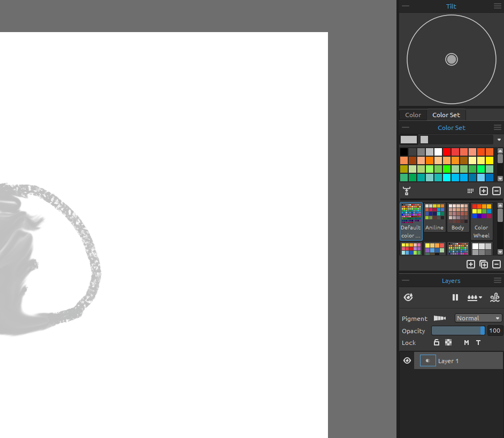Click the Color Set panel title
The height and width of the screenshot is (438, 504).
pos(451,128)
